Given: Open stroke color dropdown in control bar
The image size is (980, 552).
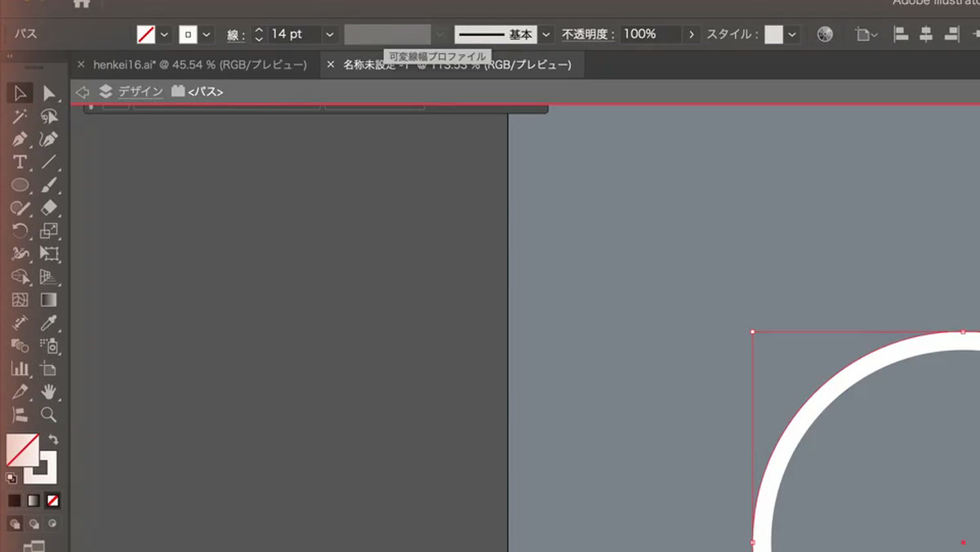Looking at the screenshot, I should pos(207,34).
